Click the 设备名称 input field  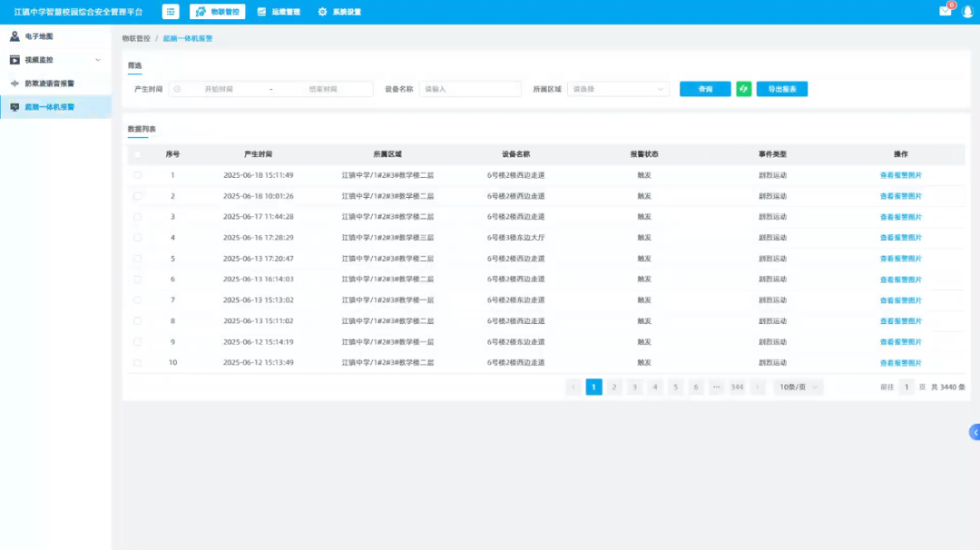(470, 89)
